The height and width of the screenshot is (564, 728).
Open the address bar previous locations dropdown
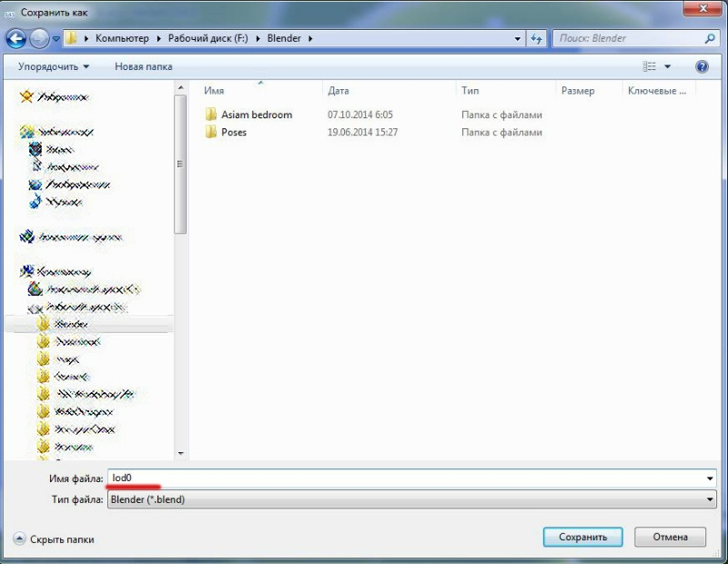pyautogui.click(x=517, y=39)
